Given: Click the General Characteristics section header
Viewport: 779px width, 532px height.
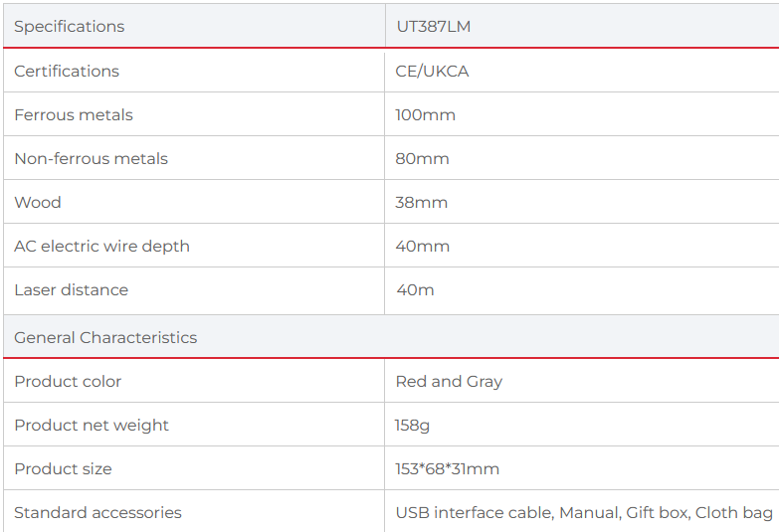Looking at the screenshot, I should (x=105, y=337).
